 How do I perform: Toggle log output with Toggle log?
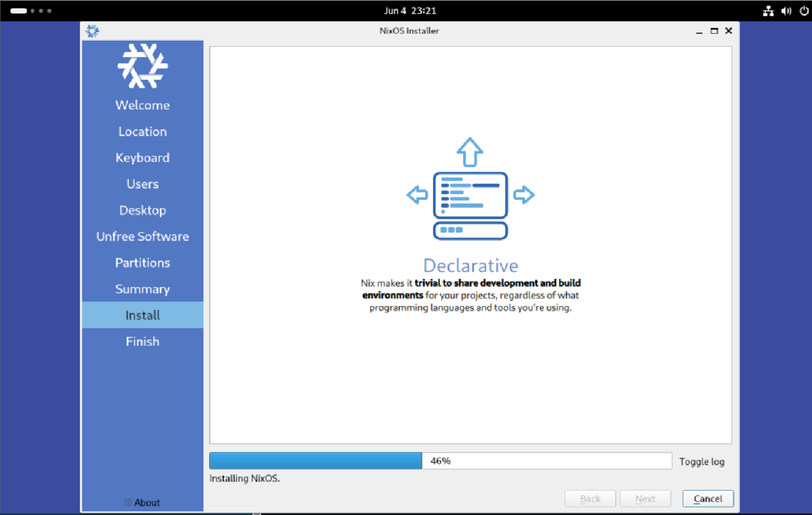point(702,460)
